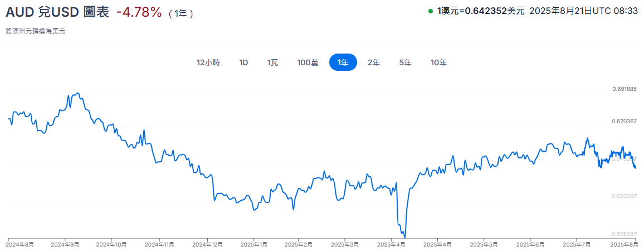
Task: Click the 0.620367 y-axis label
Action: (623, 196)
